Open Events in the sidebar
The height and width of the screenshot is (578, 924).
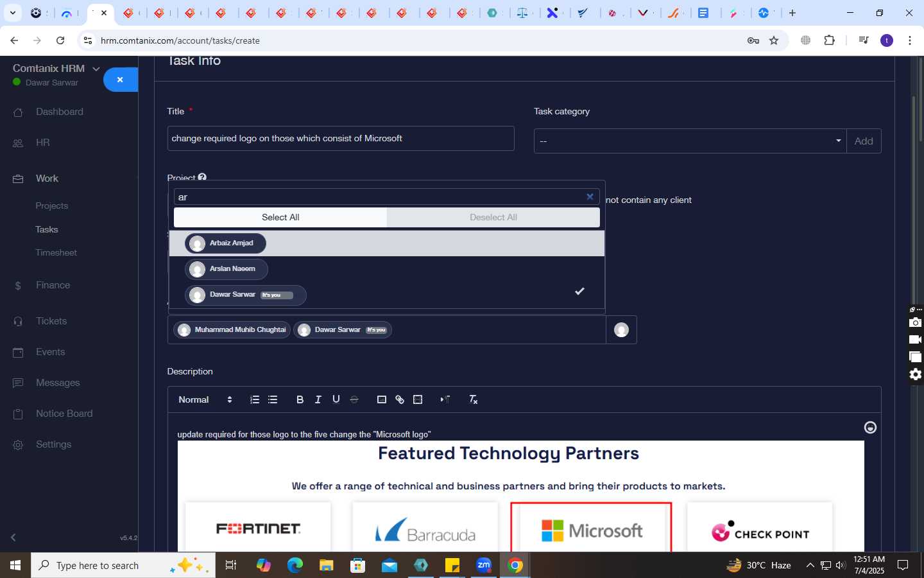click(50, 352)
